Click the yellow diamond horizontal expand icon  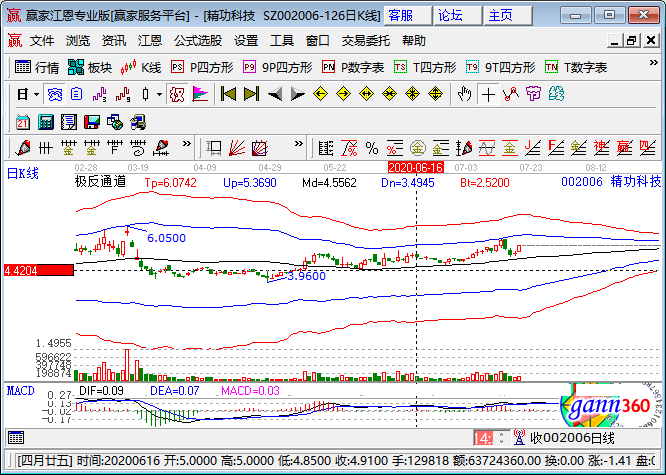pyautogui.click(x=366, y=94)
